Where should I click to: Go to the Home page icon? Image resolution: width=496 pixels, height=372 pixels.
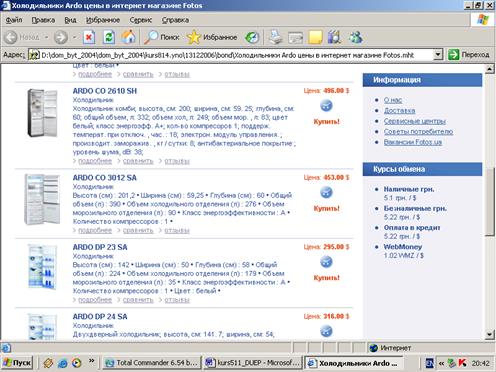129,37
